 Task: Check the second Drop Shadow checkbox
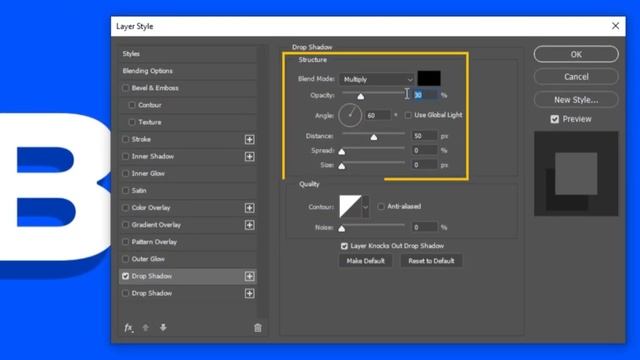pyautogui.click(x=125, y=293)
